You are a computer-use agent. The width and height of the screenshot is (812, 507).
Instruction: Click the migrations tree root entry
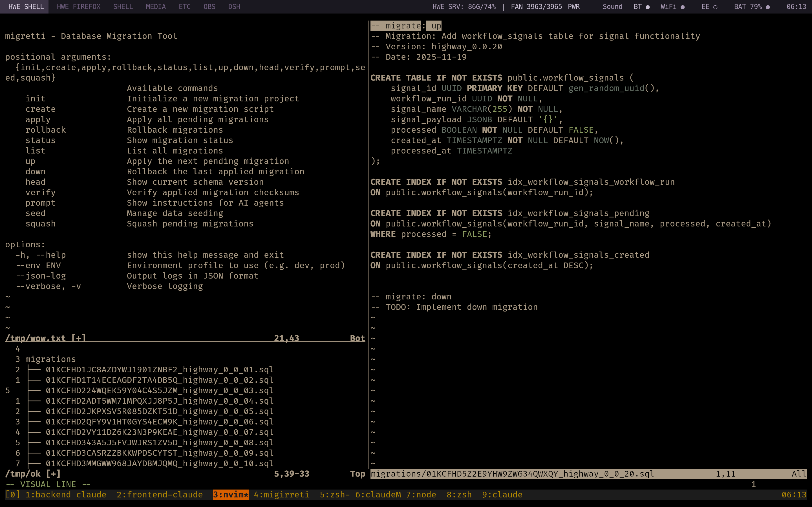[50, 359]
